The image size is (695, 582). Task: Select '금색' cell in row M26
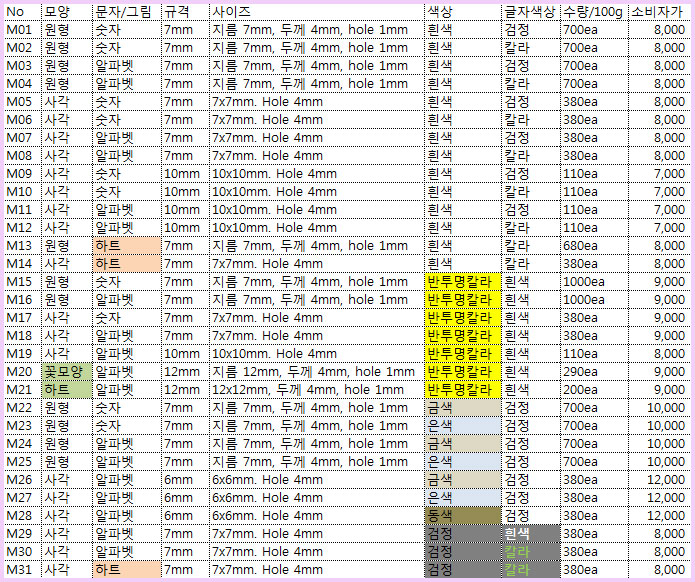[463, 480]
